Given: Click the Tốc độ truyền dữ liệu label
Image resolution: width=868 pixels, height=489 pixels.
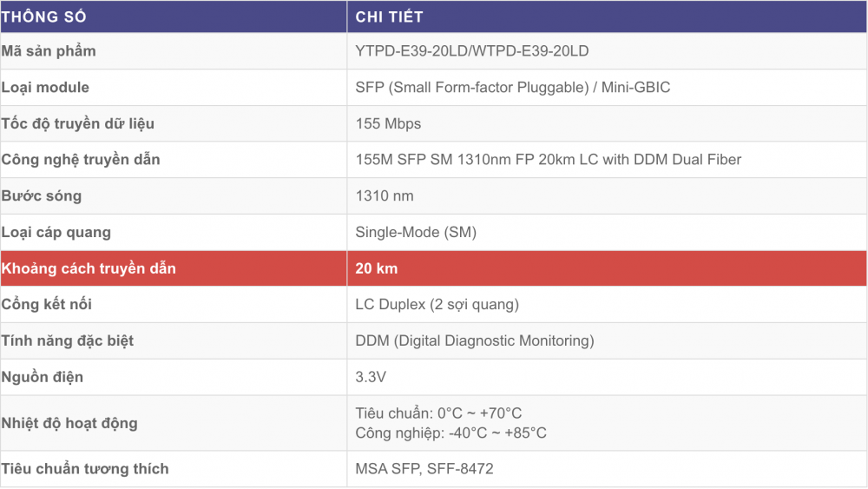Looking at the screenshot, I should pyautogui.click(x=77, y=123).
